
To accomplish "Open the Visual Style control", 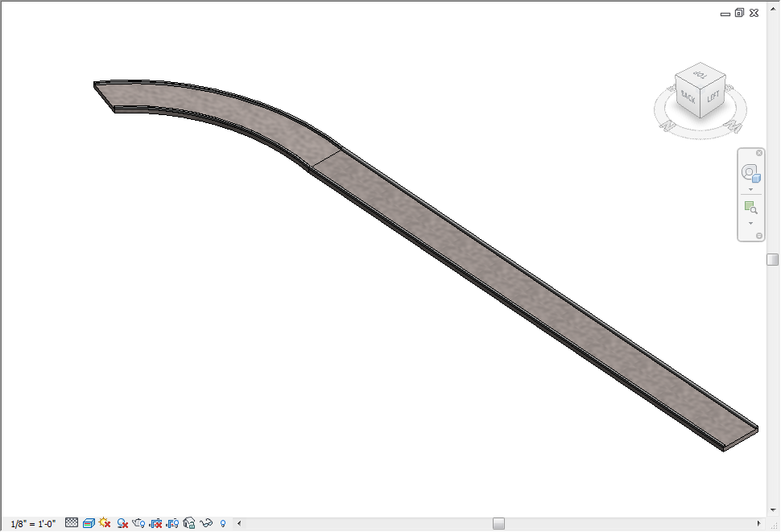I will tap(89, 522).
